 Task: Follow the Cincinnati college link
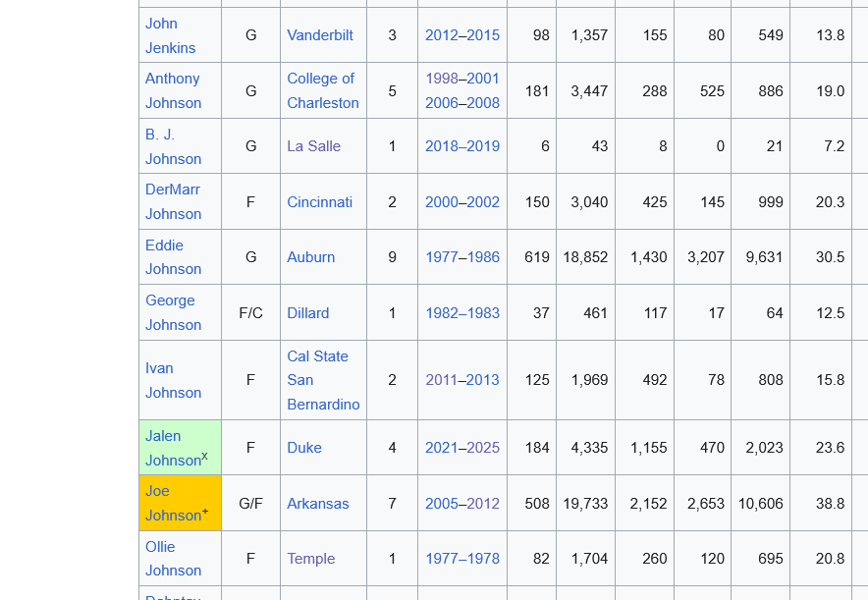point(320,201)
